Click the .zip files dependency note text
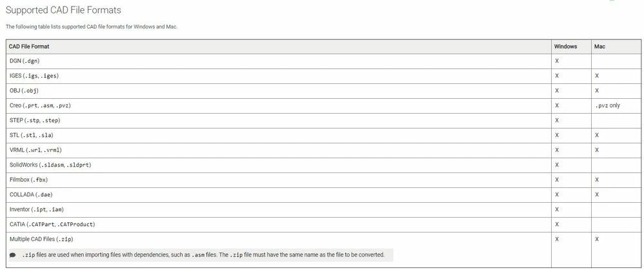644x270 pixels. coord(203,254)
